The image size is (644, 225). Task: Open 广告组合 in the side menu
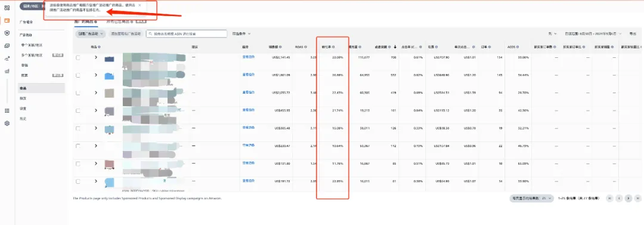tap(26, 22)
